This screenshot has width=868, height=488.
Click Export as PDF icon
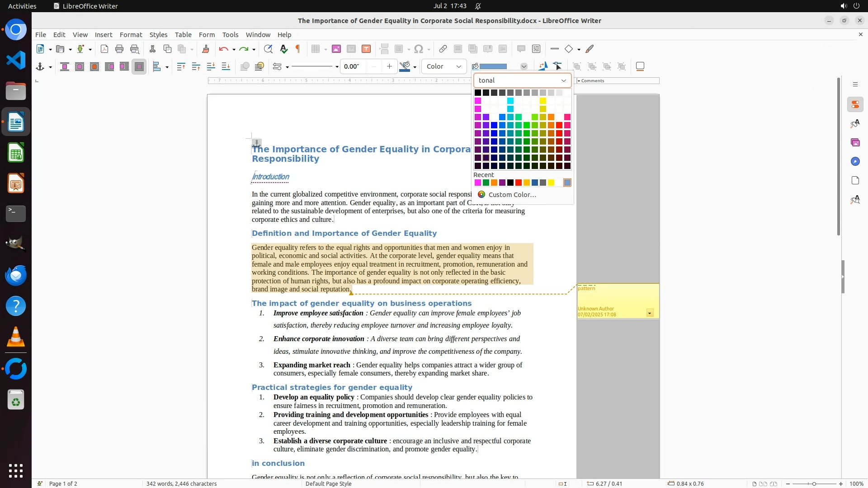pyautogui.click(x=104, y=49)
